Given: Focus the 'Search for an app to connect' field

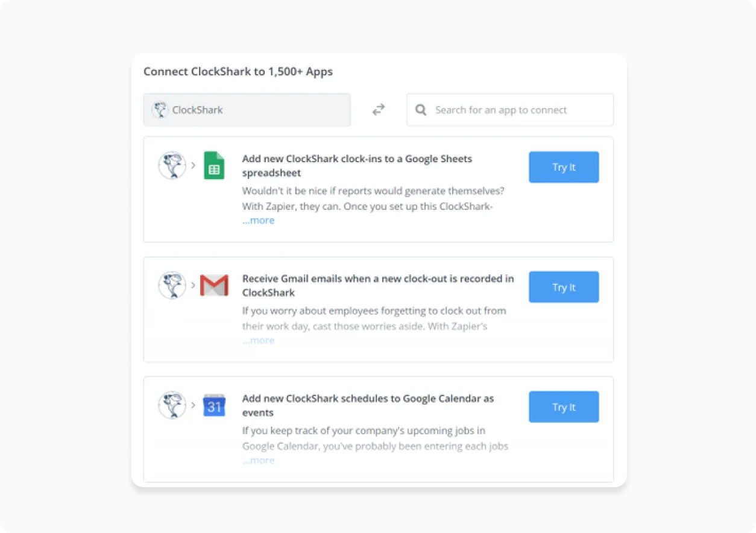Looking at the screenshot, I should [510, 110].
